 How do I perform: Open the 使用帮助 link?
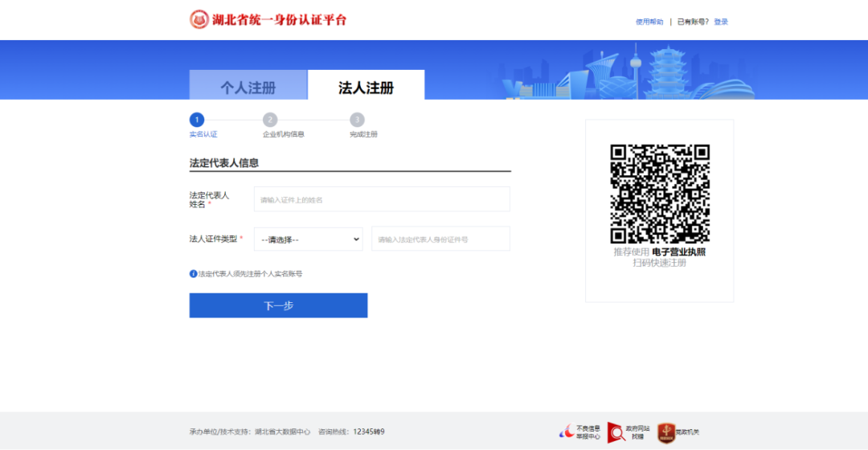tap(649, 22)
